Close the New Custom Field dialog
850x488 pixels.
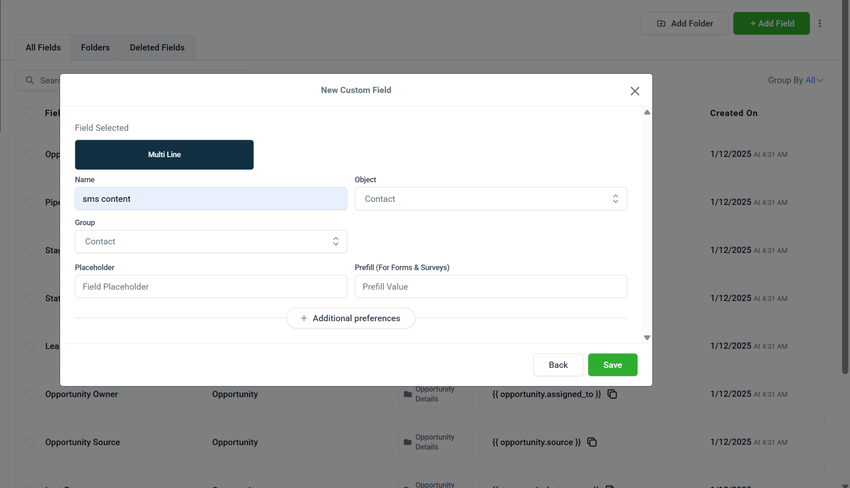click(x=635, y=91)
